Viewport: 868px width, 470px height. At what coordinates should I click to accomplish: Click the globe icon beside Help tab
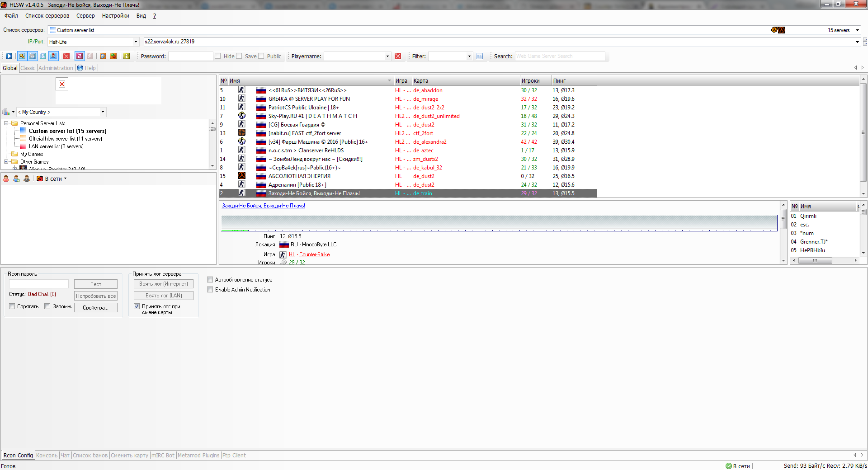tap(80, 68)
